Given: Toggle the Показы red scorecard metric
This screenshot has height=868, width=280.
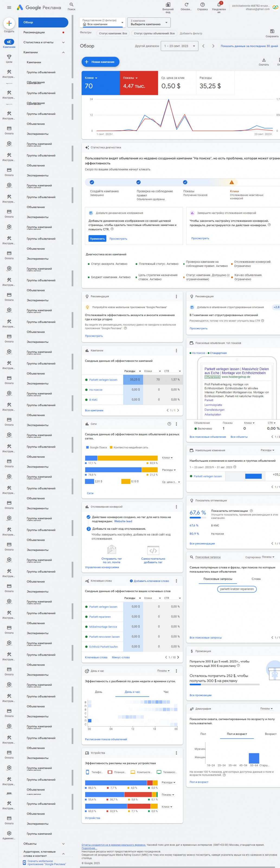Looking at the screenshot, I should pos(139,83).
